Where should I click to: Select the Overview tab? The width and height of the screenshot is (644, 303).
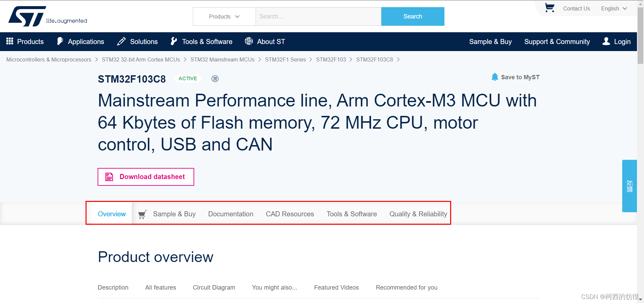(112, 214)
